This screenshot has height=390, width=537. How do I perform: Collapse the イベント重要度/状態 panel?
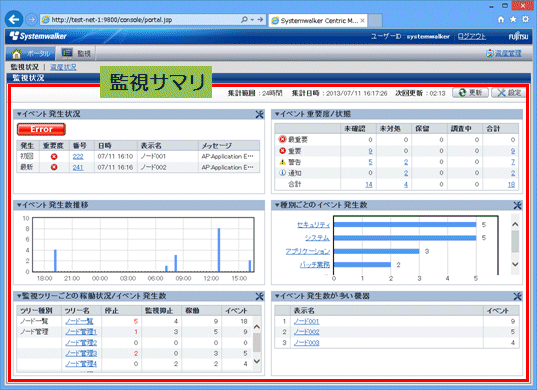coord(277,114)
